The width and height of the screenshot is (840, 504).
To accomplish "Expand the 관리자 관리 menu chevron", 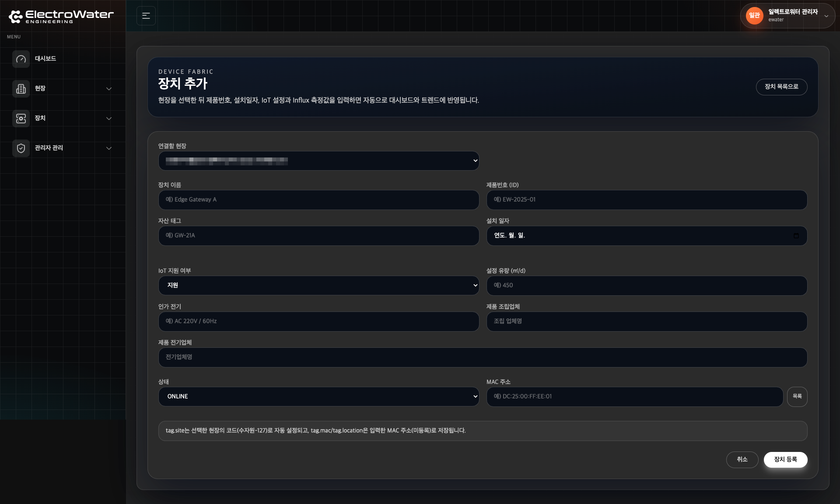I will coord(109,148).
